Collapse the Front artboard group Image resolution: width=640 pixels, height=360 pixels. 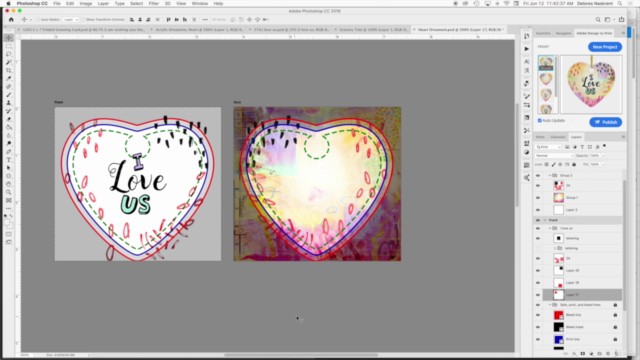(545, 220)
